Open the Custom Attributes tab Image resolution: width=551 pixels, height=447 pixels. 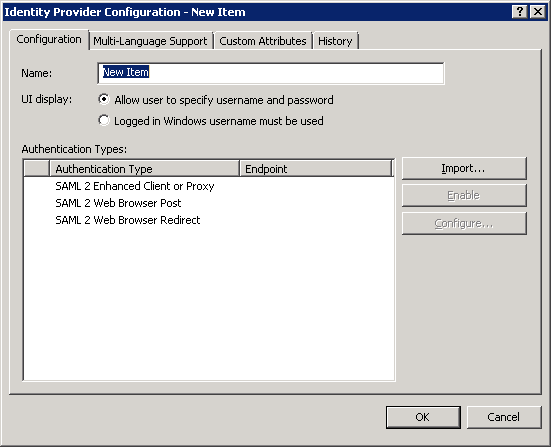[263, 41]
